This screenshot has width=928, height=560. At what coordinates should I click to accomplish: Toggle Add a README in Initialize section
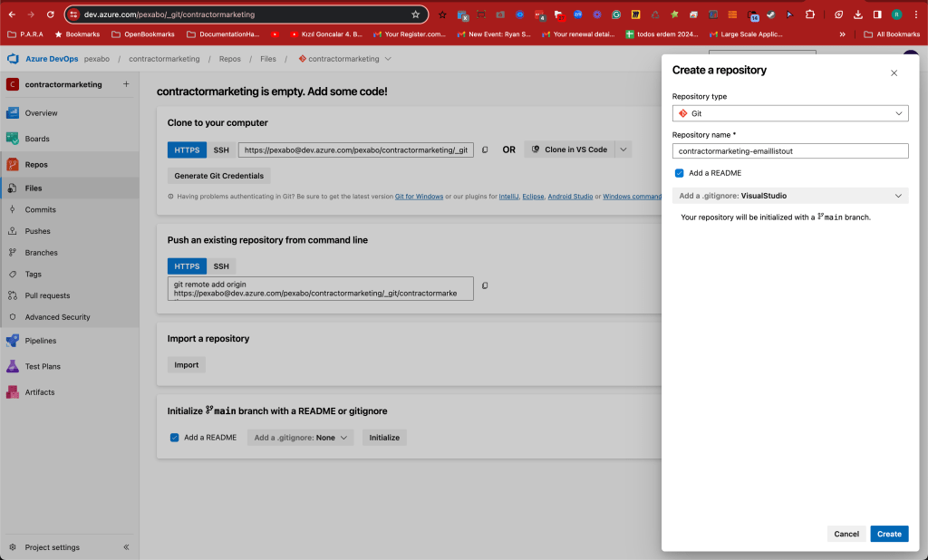click(x=175, y=438)
